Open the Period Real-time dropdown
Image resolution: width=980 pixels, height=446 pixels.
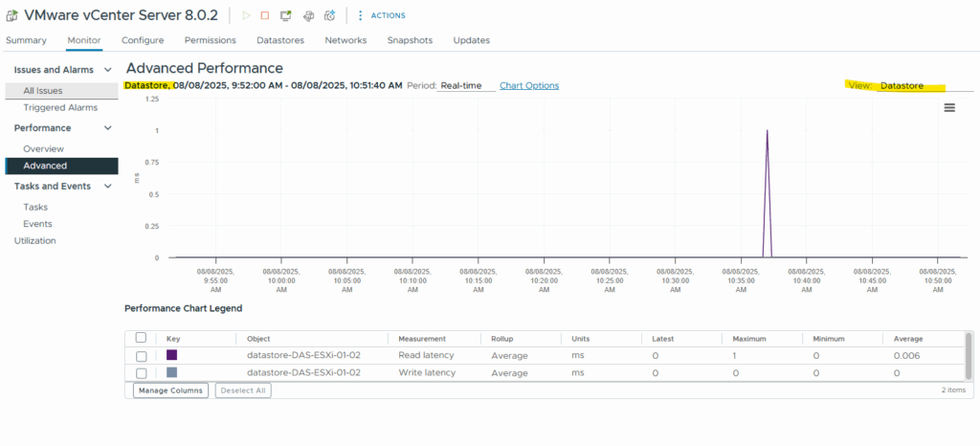click(x=466, y=85)
